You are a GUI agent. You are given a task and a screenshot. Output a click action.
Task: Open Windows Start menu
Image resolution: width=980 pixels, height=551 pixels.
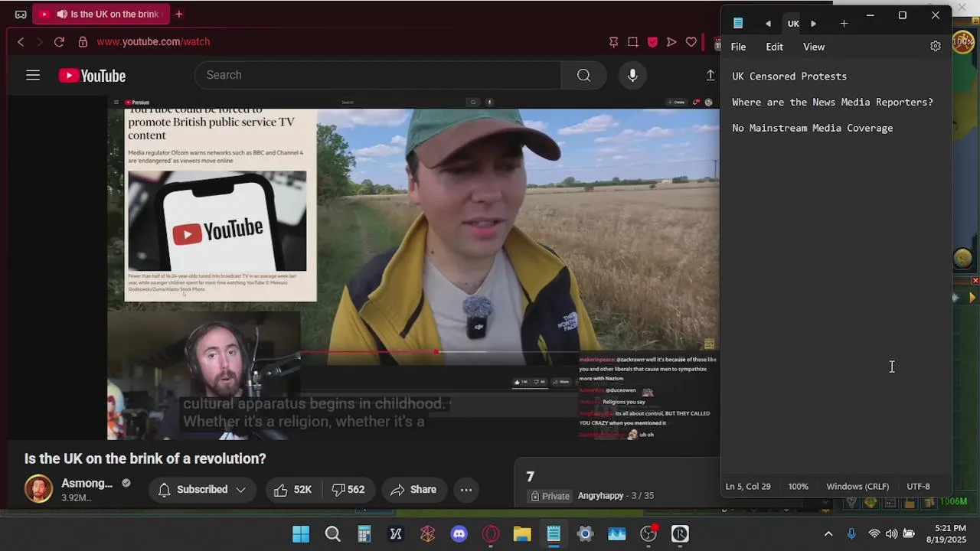click(301, 534)
